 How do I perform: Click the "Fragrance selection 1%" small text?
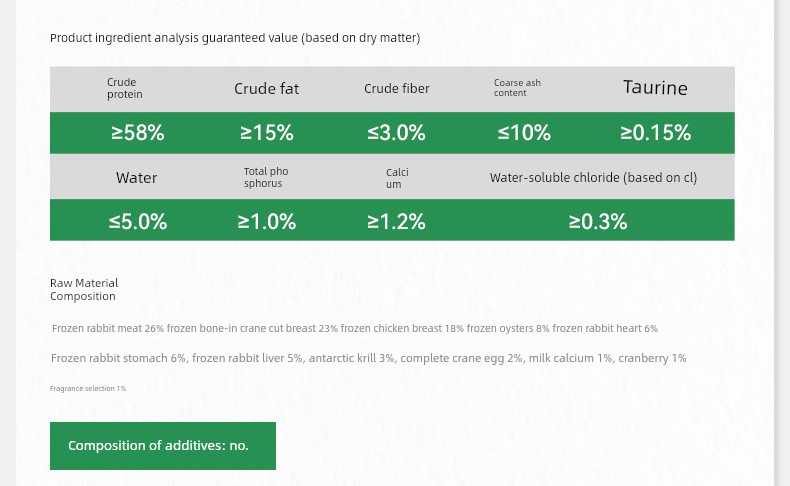point(88,388)
